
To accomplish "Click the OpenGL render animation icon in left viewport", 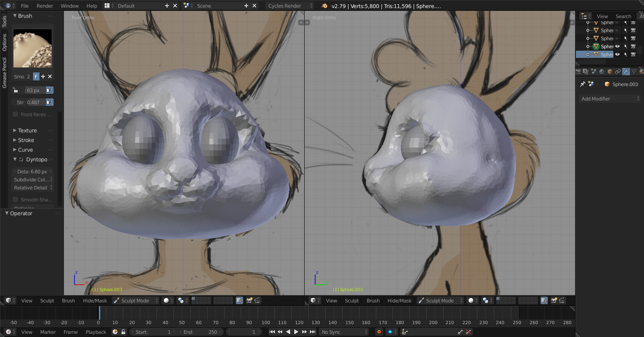I will (257, 300).
